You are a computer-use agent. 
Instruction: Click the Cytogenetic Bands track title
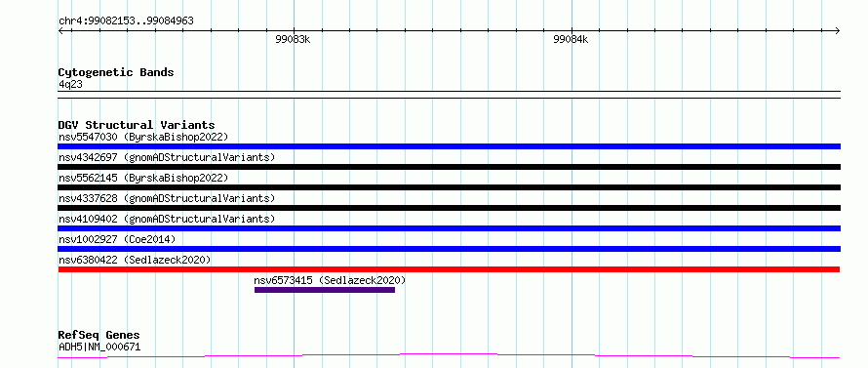[x=116, y=72]
